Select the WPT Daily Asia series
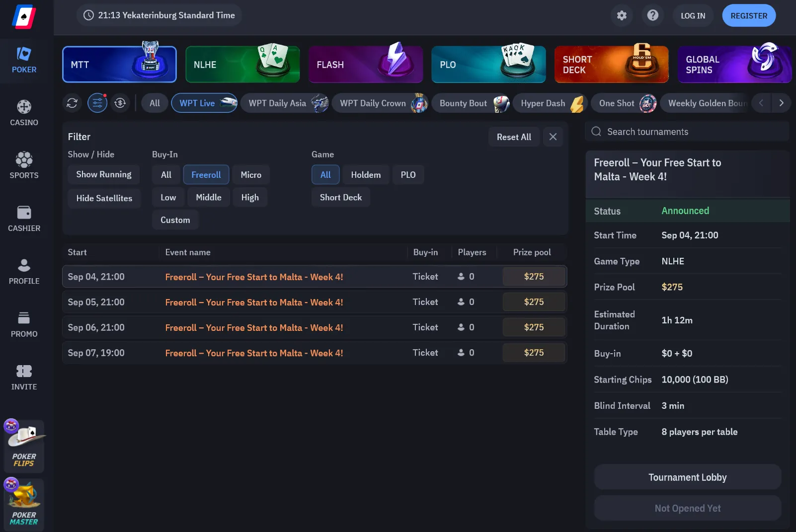The height and width of the screenshot is (532, 796). (285, 103)
